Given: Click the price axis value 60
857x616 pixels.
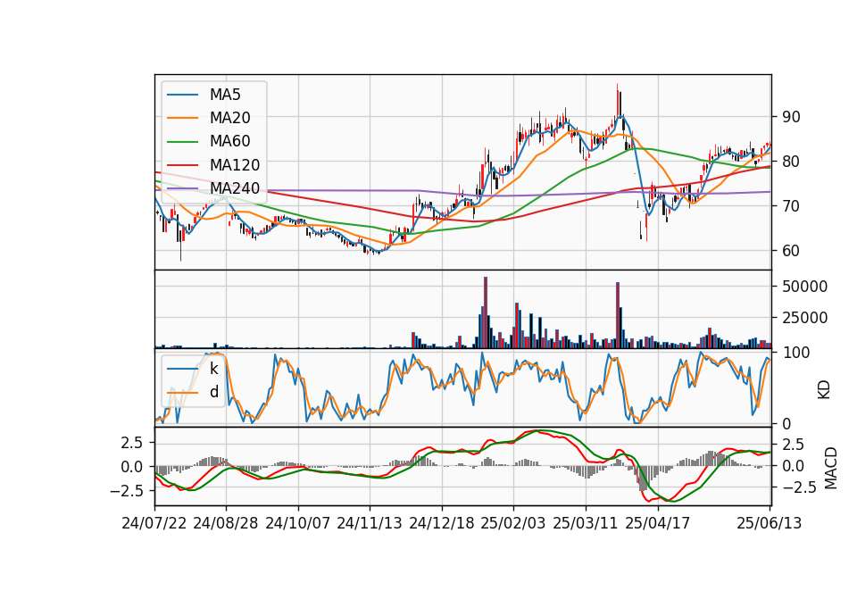Looking at the screenshot, I should tap(791, 251).
